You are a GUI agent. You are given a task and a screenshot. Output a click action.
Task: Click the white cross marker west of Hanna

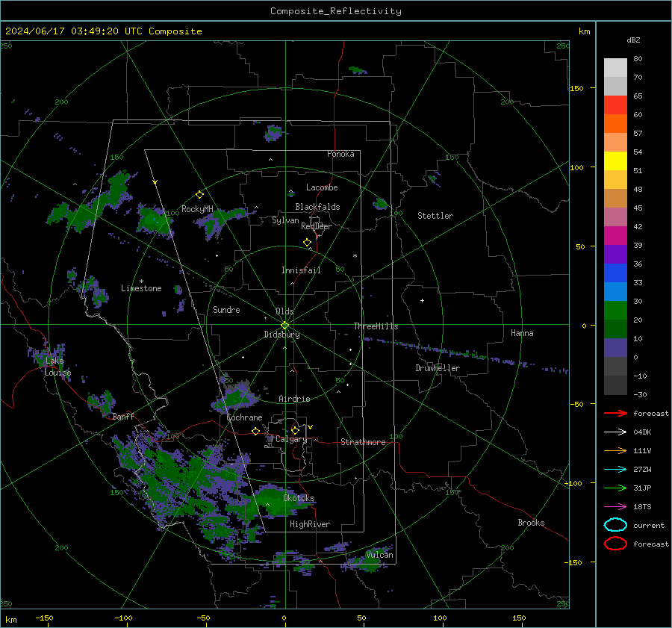click(x=422, y=300)
